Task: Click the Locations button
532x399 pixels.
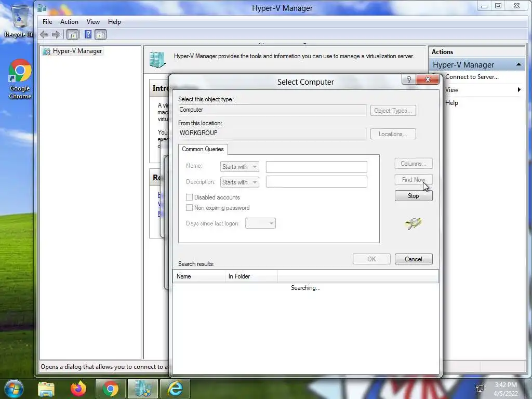Action: [x=393, y=134]
